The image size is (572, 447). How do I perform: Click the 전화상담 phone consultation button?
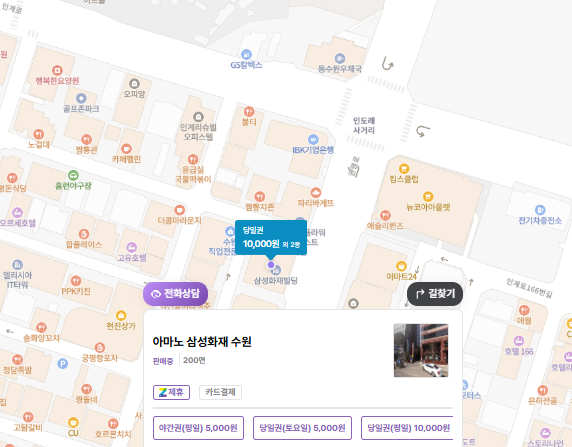tap(175, 294)
